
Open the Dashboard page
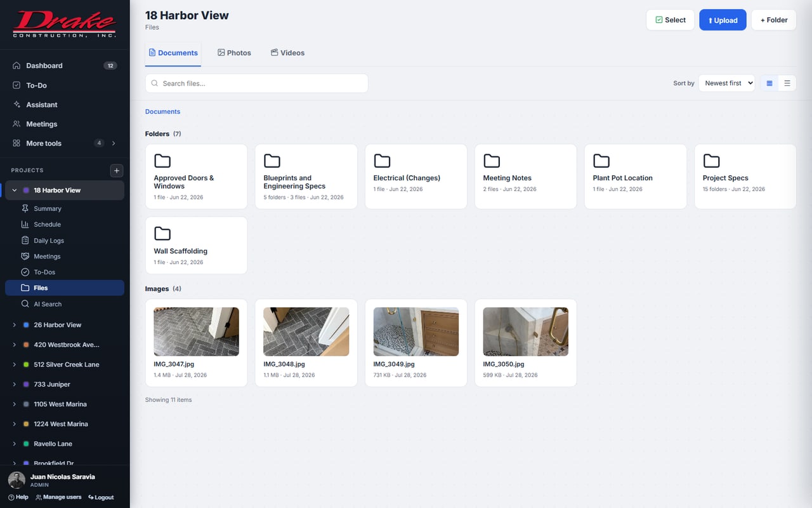(x=65, y=65)
